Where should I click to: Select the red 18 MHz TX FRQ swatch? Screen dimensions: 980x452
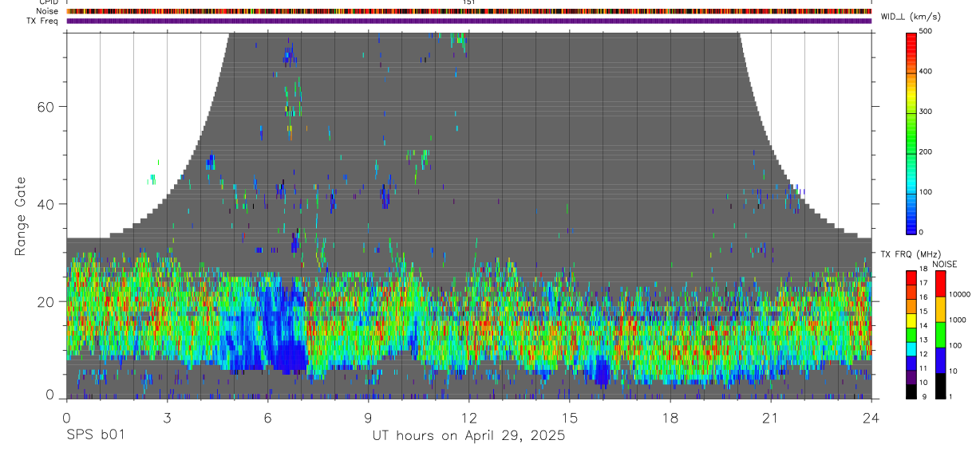click(912, 277)
